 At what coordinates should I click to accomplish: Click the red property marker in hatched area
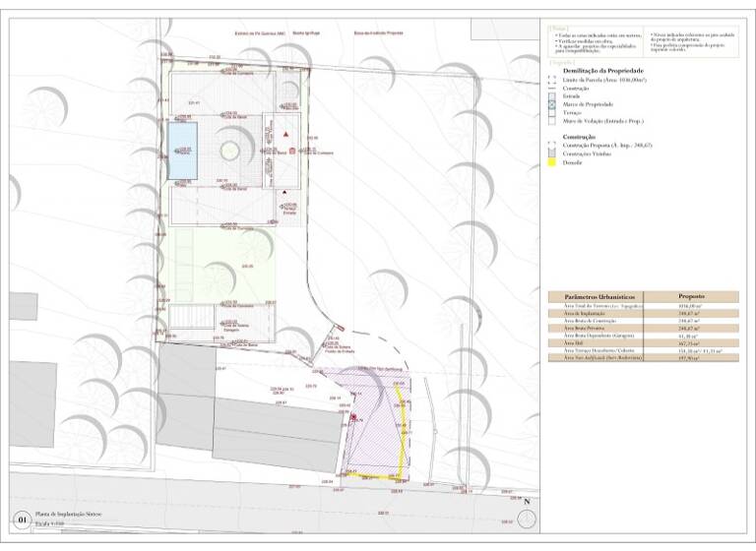point(353,418)
